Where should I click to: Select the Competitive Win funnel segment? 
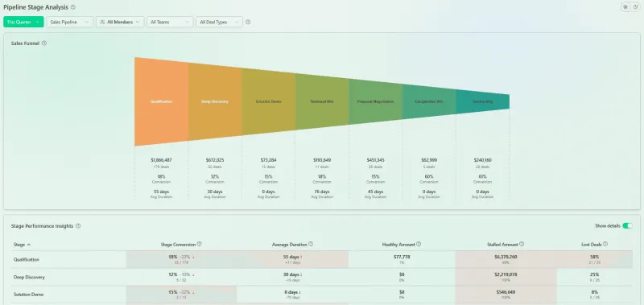pyautogui.click(x=429, y=101)
